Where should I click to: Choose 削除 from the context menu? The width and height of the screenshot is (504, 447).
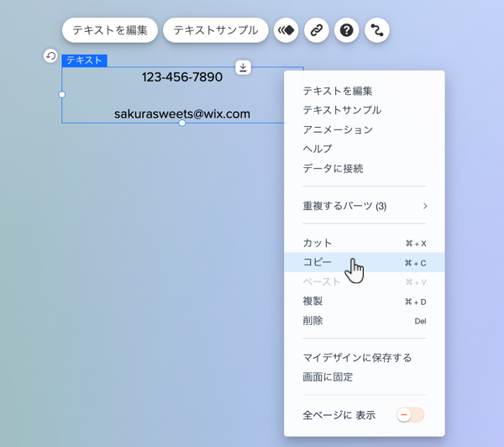(x=365, y=321)
